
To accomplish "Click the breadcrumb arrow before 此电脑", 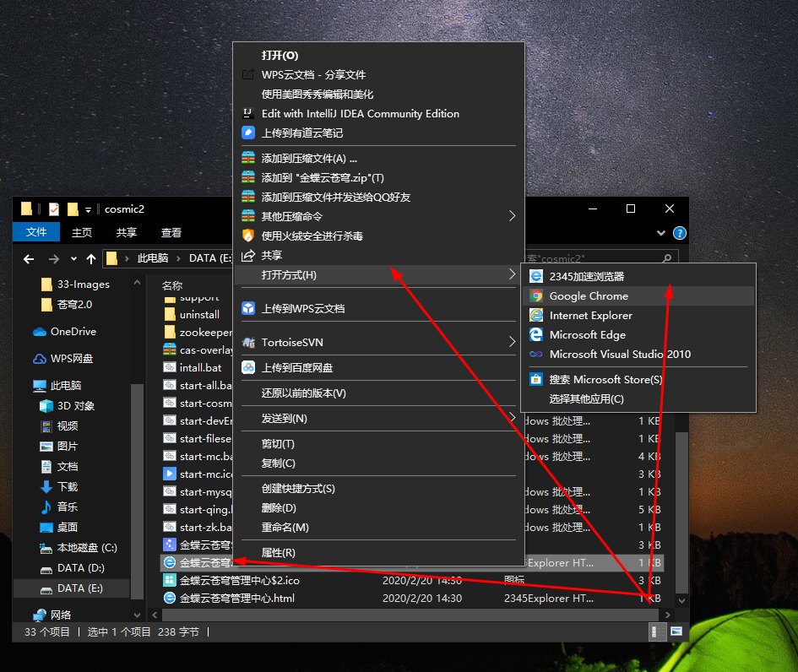I will click(127, 258).
